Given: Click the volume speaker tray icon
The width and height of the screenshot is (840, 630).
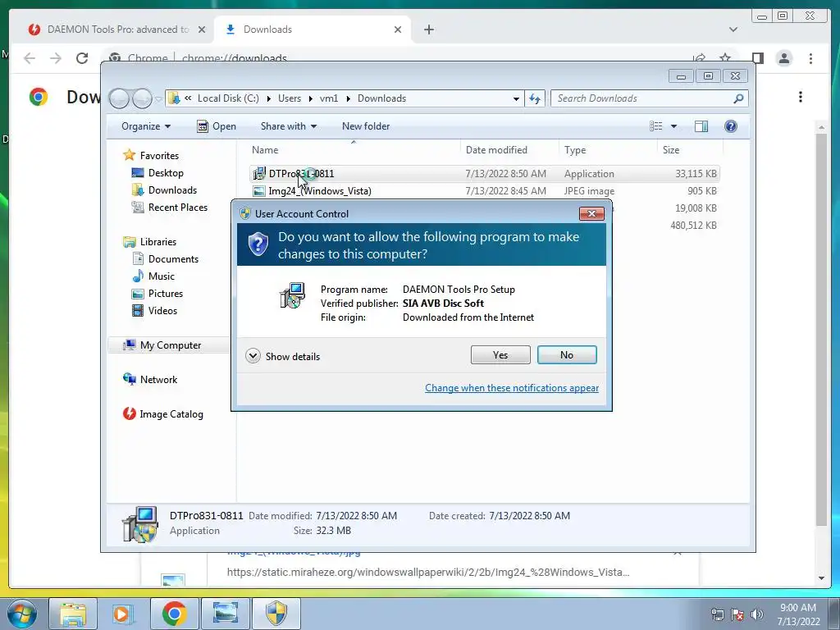Looking at the screenshot, I should coord(757,614).
